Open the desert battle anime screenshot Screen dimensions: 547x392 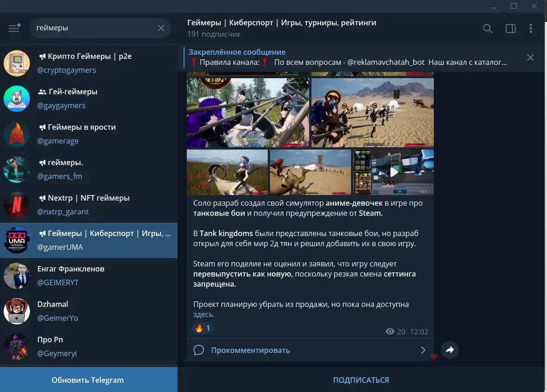[x=373, y=112]
